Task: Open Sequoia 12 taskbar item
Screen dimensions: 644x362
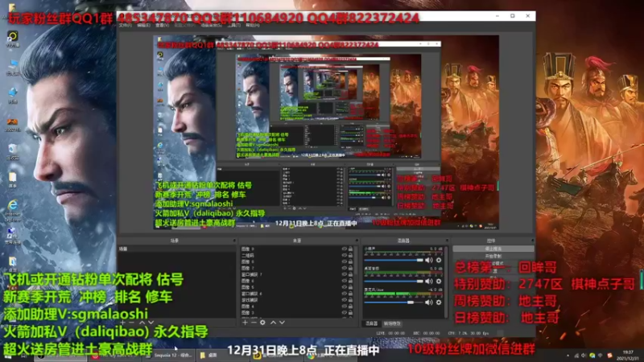Action: 168,355
